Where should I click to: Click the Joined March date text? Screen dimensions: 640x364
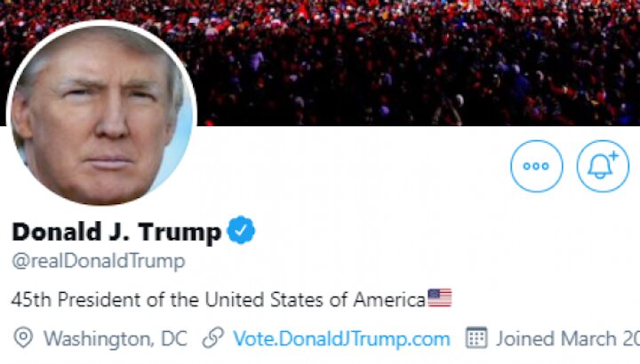pos(568,339)
